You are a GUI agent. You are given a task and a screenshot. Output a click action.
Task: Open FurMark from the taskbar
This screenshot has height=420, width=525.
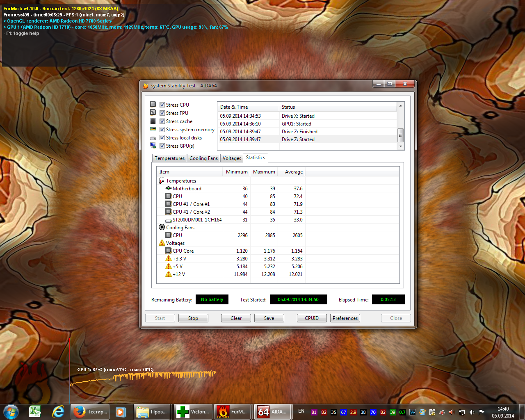pyautogui.click(x=232, y=412)
